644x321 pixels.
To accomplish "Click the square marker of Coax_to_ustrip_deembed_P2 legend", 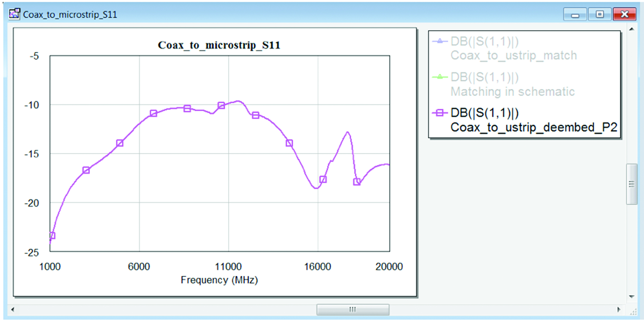I will coord(440,113).
